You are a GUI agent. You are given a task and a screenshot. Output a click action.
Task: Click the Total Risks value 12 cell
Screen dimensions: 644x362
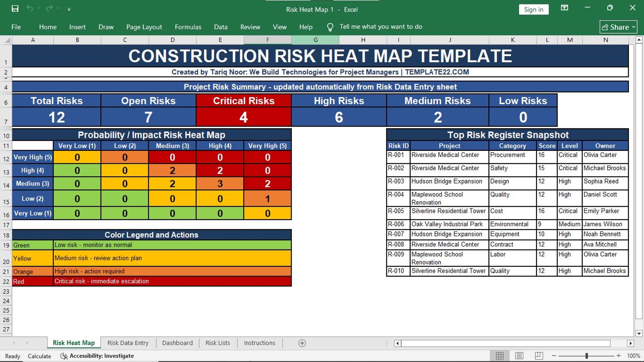click(56, 117)
